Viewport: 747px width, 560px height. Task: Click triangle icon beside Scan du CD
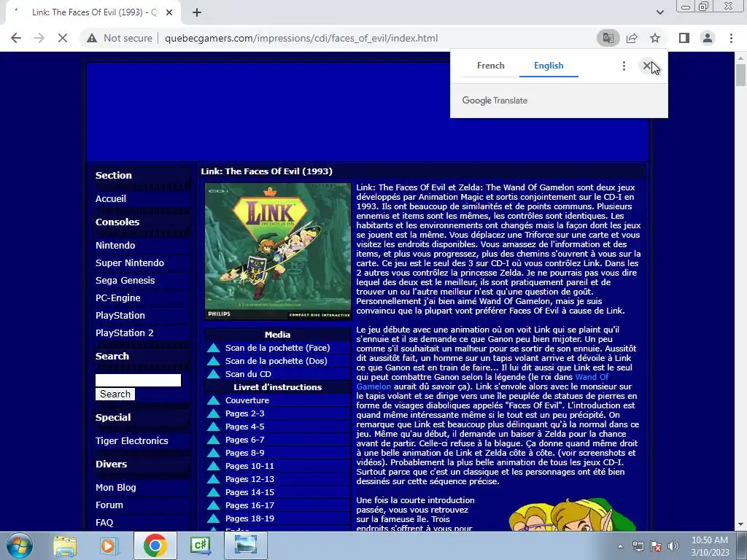(x=214, y=374)
